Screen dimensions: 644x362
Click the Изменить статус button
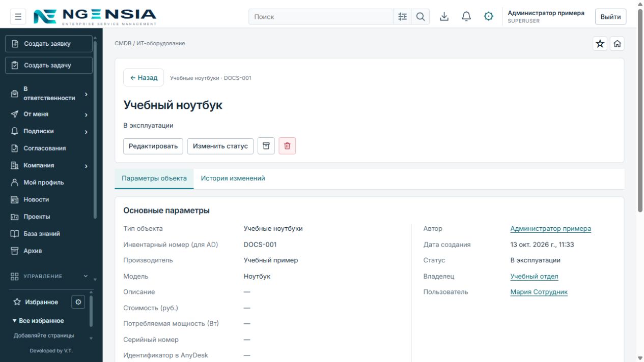point(220,146)
